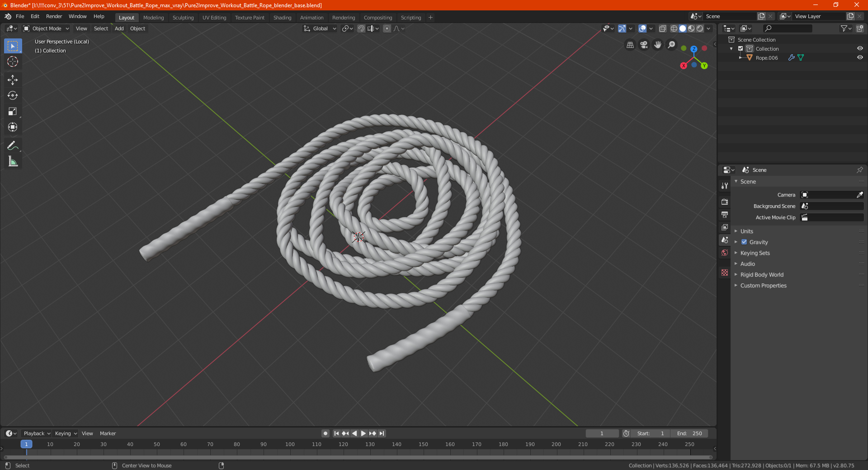Click the pan view hand icon
This screenshot has height=470, width=868.
[658, 45]
